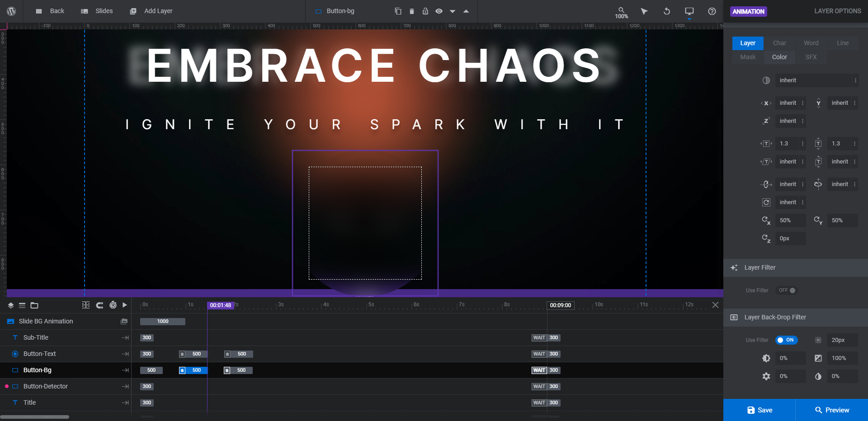Open skew X inherit options
Image resolution: width=868 pixels, height=421 pixels.
coord(803,162)
